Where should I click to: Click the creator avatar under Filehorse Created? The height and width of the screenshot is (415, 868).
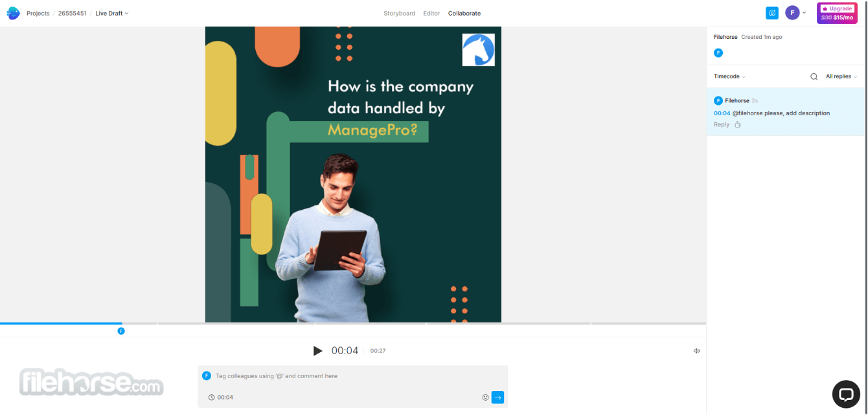tap(718, 53)
